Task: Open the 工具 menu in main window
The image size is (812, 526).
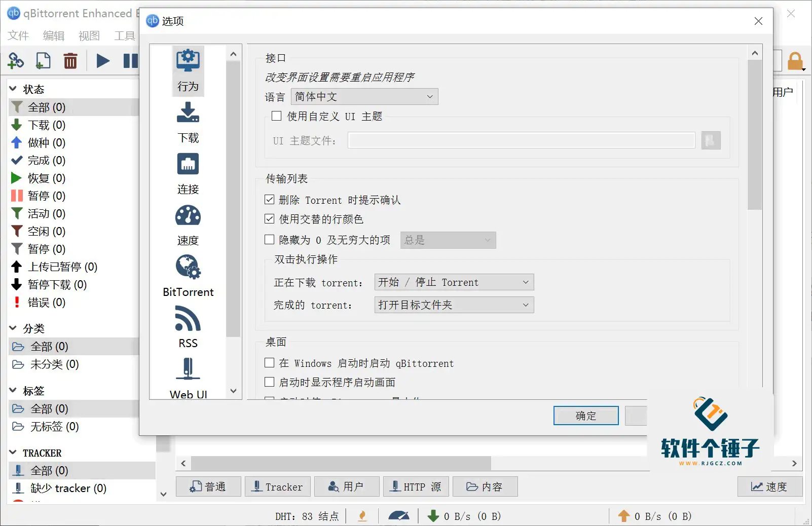Action: click(125, 35)
